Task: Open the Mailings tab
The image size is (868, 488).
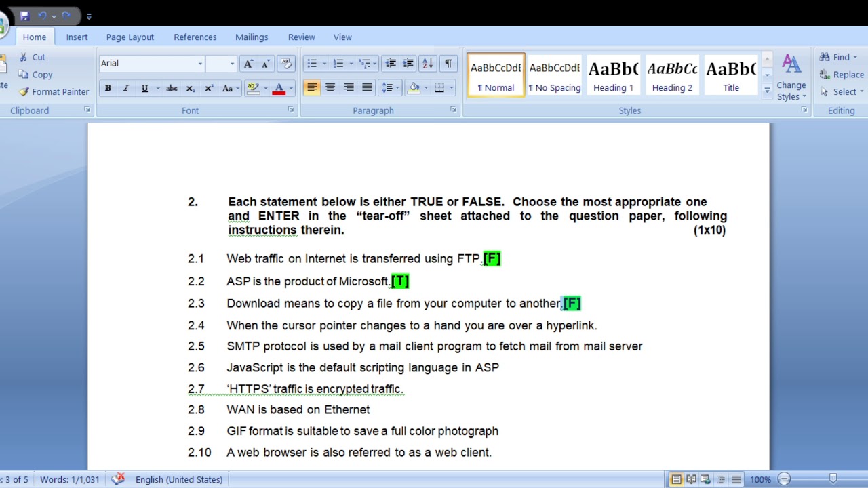Action: 252,37
